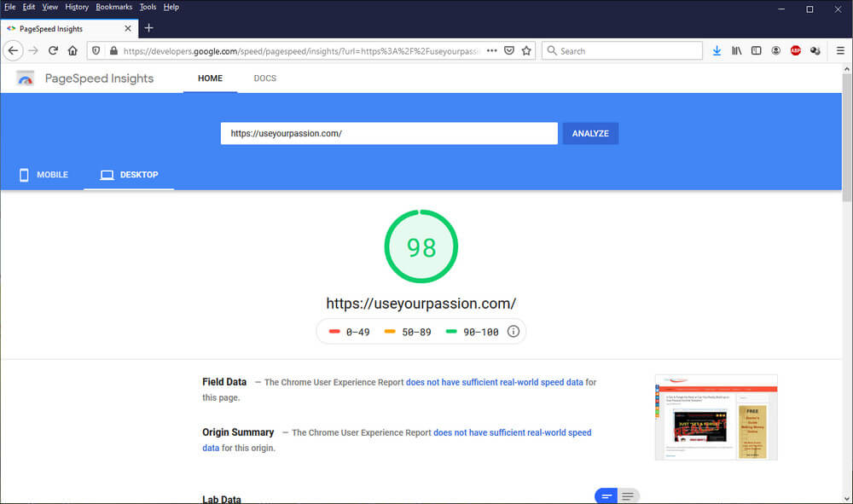The width and height of the screenshot is (853, 504).
Task: Open the Bookmarks menu
Action: pyautogui.click(x=113, y=7)
